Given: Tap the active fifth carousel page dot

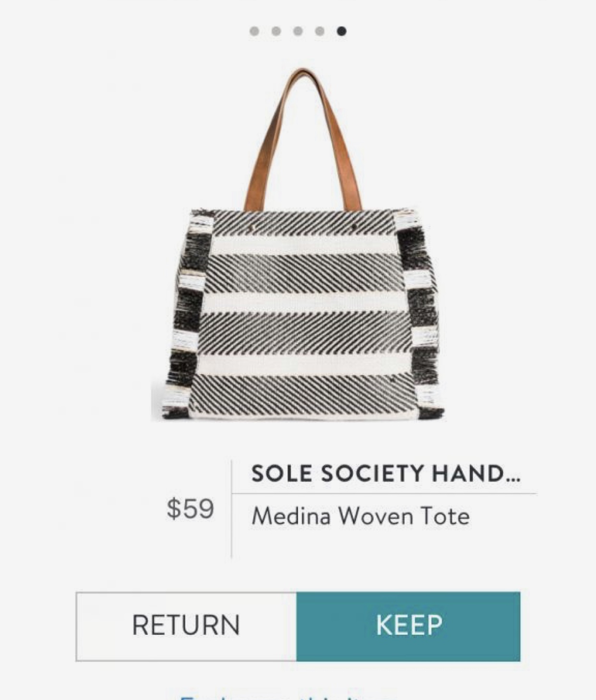Looking at the screenshot, I should pos(341,31).
